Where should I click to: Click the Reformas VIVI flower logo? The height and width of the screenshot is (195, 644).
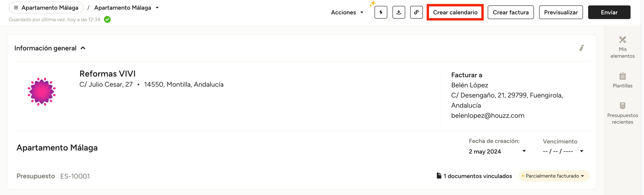point(41,92)
